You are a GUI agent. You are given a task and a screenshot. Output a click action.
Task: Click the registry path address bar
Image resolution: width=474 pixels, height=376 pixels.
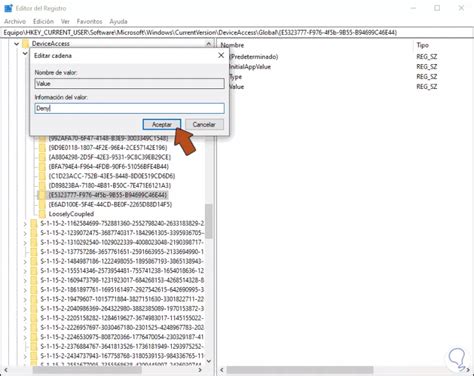[x=237, y=32]
